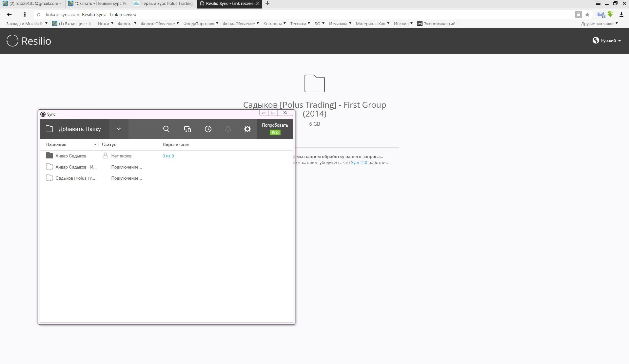Open the Изучалка bookmarks folder
The width and height of the screenshot is (629, 364).
click(340, 24)
